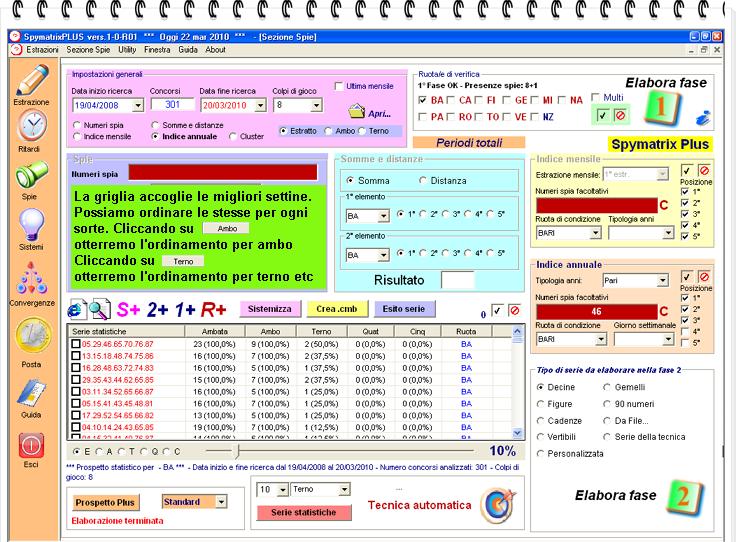
Task: Open the Guida book icon in sidebar
Action: coord(32,393)
